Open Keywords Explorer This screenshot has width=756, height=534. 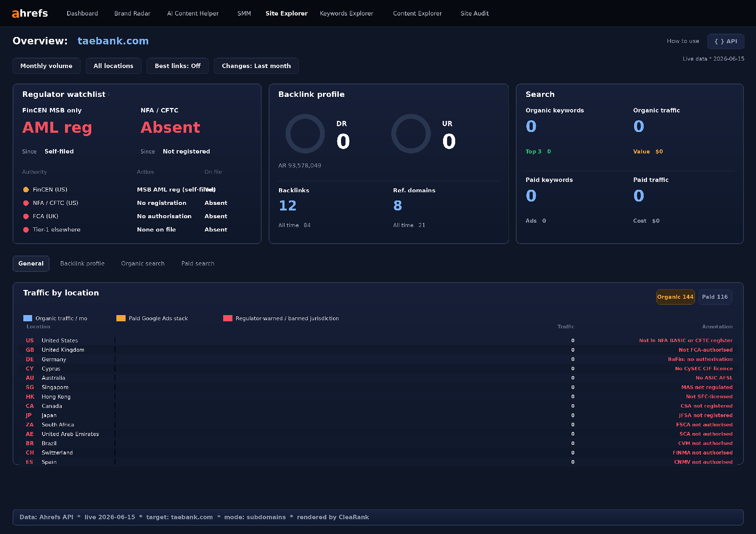point(347,13)
